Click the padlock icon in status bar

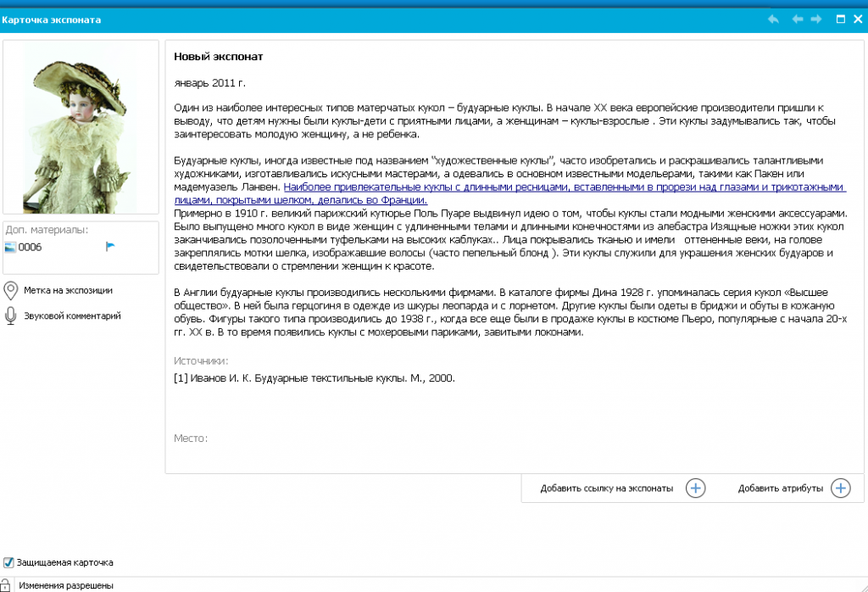(x=6, y=585)
